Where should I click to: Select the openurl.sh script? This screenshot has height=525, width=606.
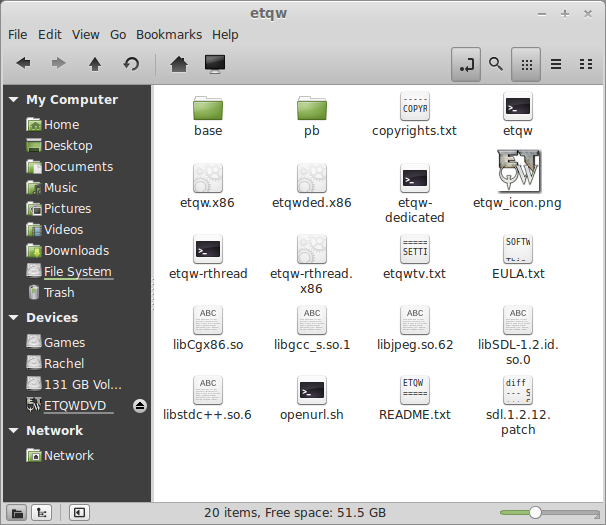pos(312,399)
